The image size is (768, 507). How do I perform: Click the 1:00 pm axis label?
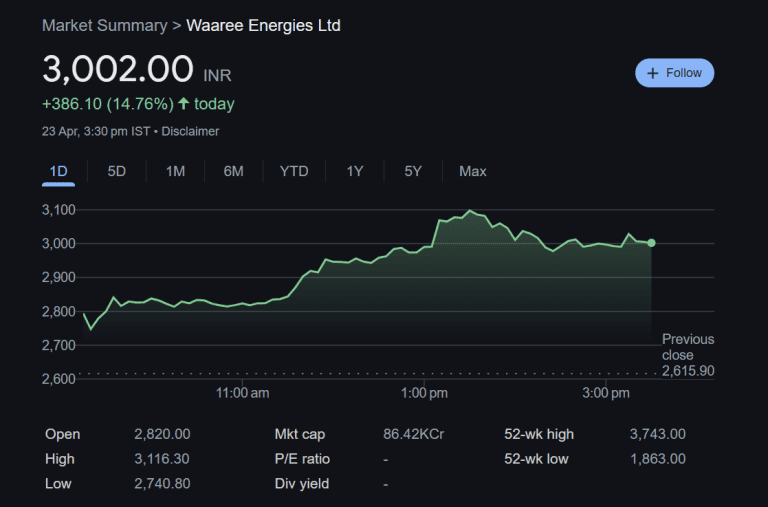point(424,393)
